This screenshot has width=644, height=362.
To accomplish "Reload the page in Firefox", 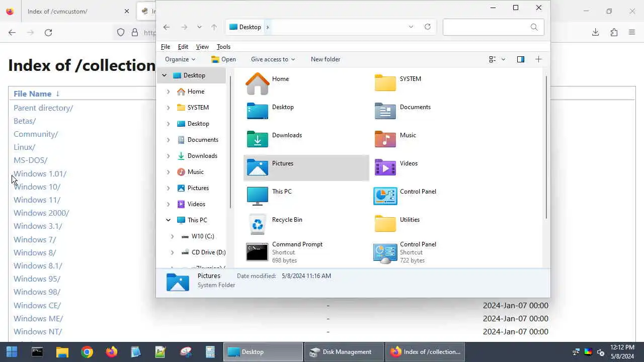I will coord(48,33).
